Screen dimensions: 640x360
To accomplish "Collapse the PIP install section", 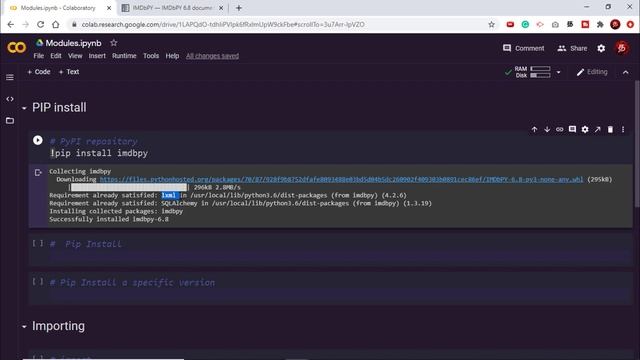I will pos(24,108).
